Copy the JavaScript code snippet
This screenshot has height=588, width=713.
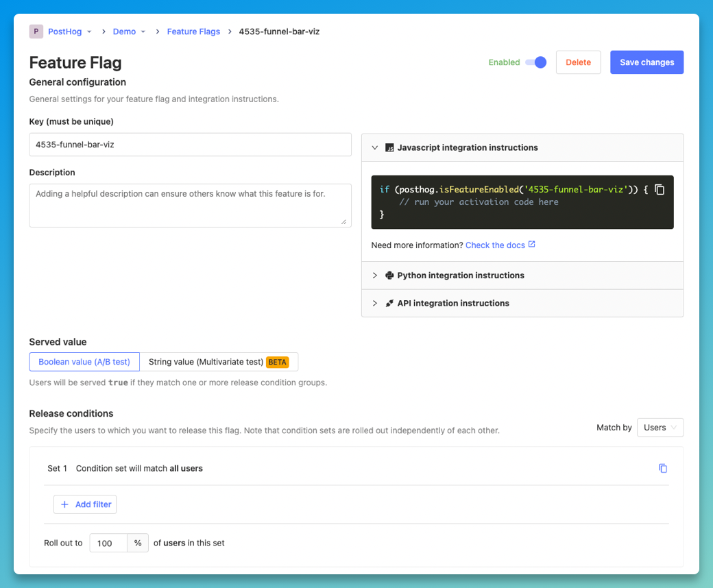pyautogui.click(x=660, y=190)
